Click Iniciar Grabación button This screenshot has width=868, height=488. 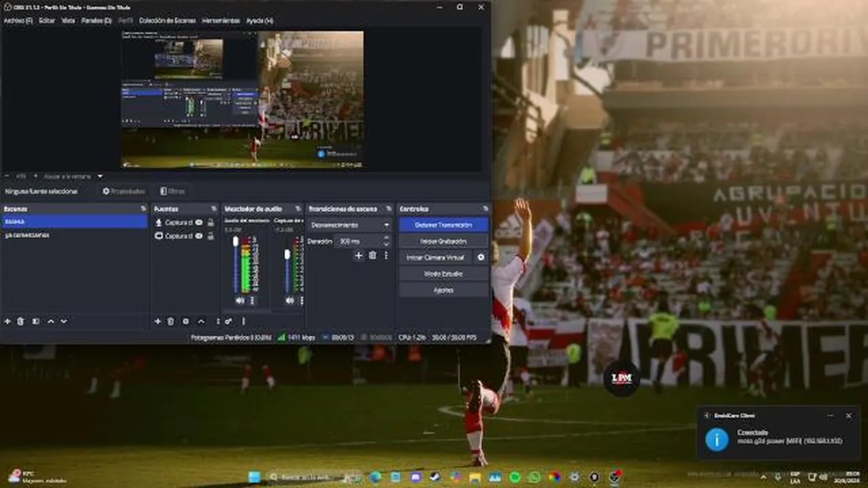coord(443,241)
